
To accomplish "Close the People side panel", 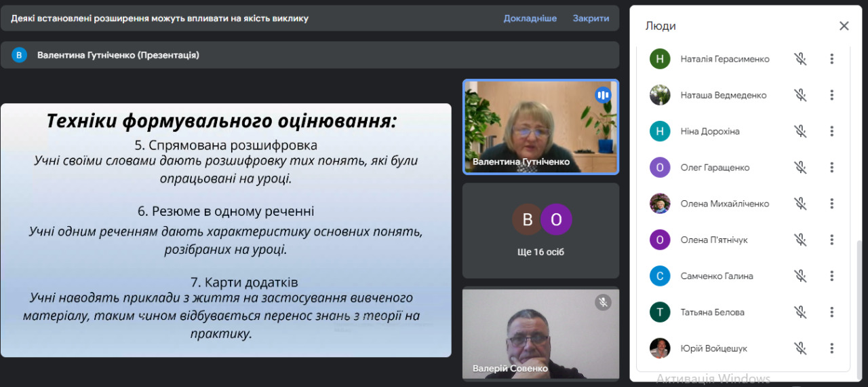I will point(844,26).
